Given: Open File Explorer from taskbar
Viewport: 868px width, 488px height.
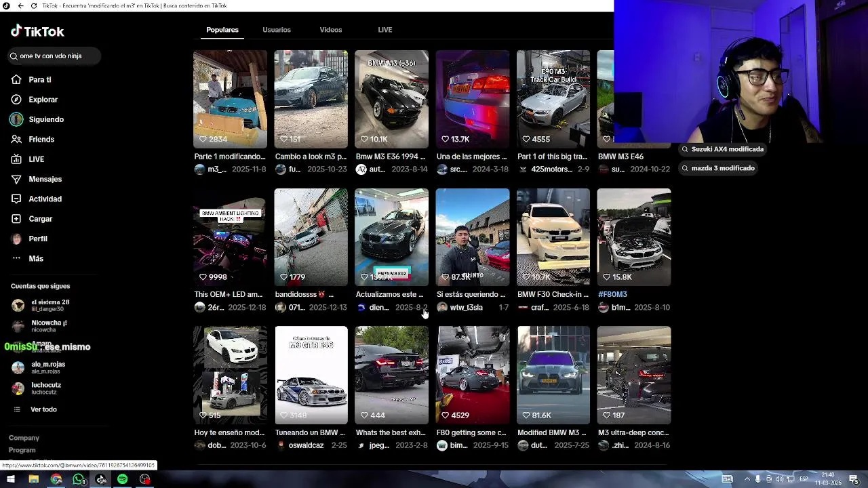Looking at the screenshot, I should pos(33,479).
